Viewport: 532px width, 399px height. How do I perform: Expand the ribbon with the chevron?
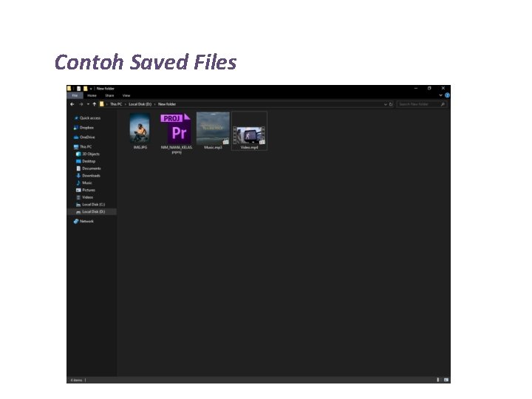440,95
